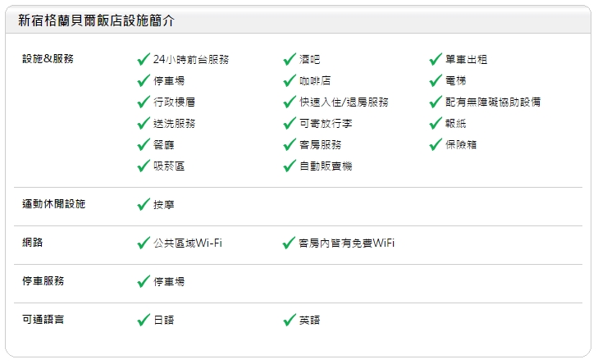Screen dimensions: 598x364
Task: Click the 可通語言 section label
Action: pos(43,320)
